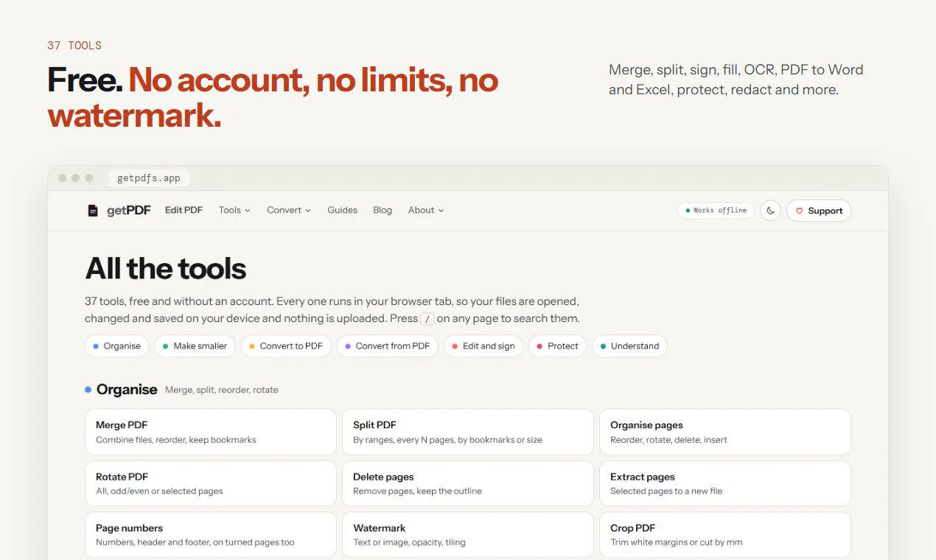936x560 pixels.
Task: Open the Split PDF tool card
Action: [x=468, y=433]
